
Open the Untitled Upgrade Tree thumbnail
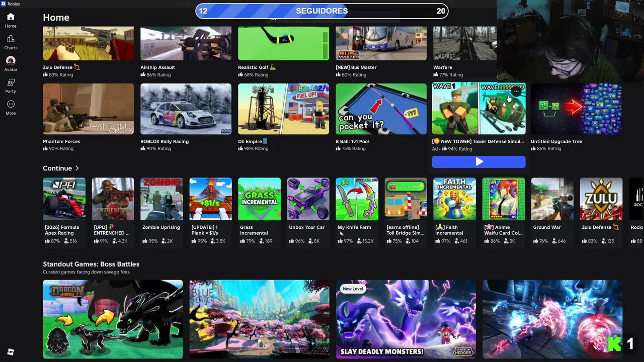pyautogui.click(x=576, y=109)
